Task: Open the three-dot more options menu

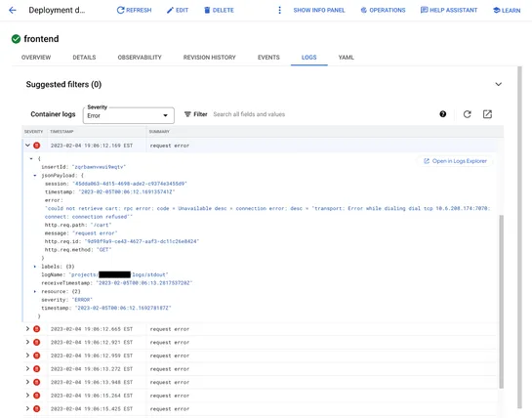Action: pyautogui.click(x=279, y=10)
